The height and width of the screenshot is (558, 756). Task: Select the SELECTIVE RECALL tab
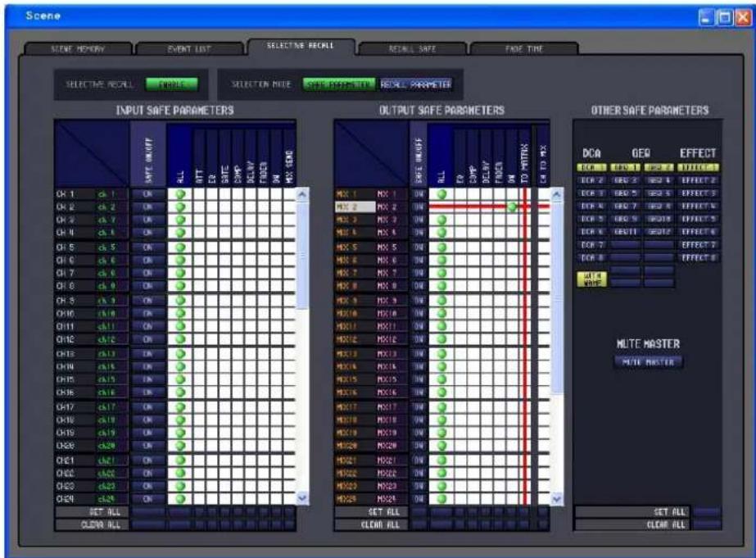[x=301, y=47]
